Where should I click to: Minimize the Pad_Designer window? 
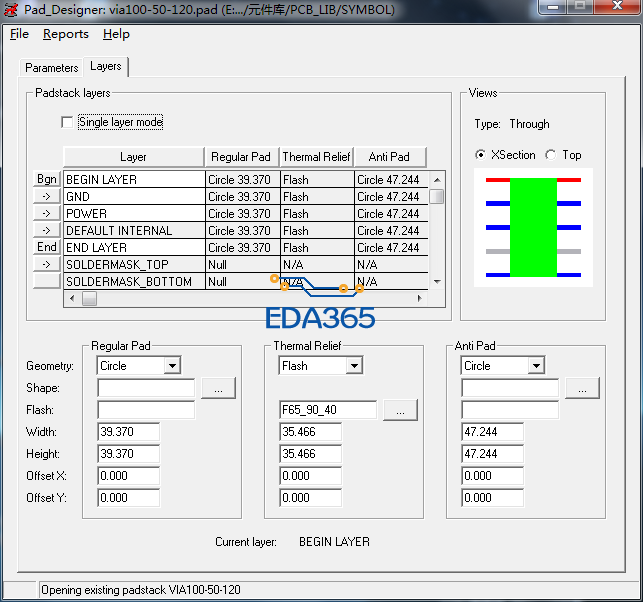(x=553, y=6)
